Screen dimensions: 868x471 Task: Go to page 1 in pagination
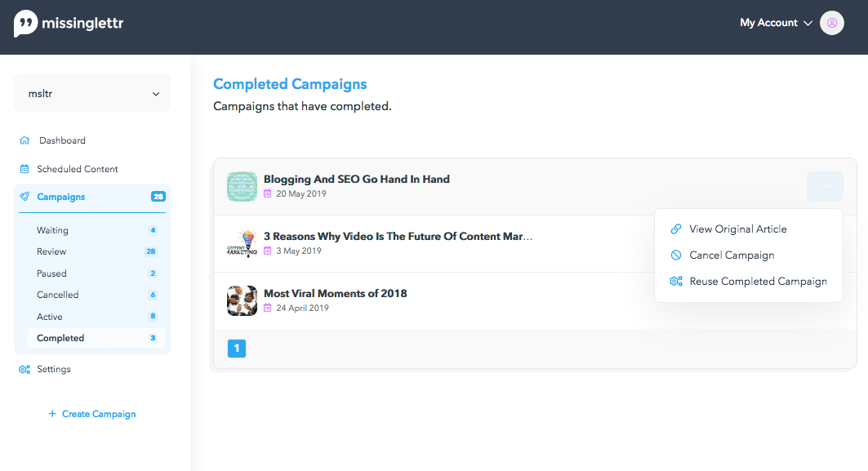click(236, 348)
